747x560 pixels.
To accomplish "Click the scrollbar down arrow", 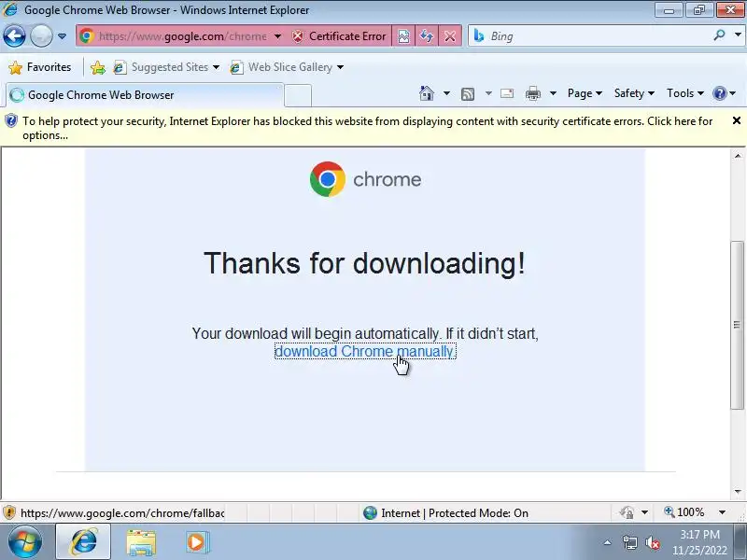I will point(738,492).
